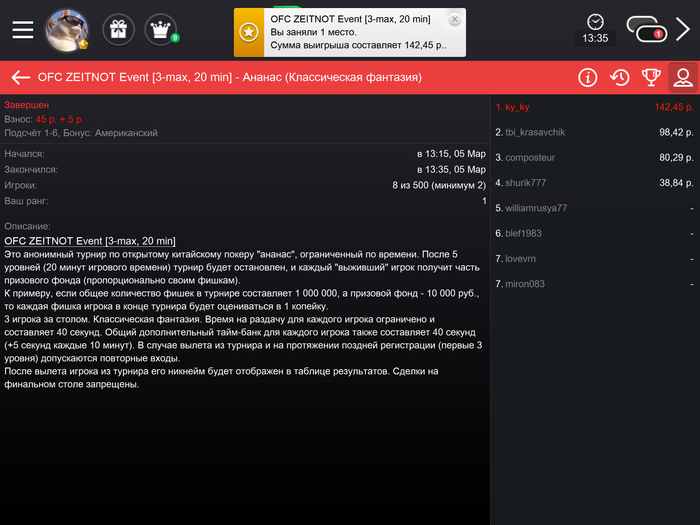The height and width of the screenshot is (525, 700).
Task: Expand the side panel with chevron arrow
Action: 683,29
